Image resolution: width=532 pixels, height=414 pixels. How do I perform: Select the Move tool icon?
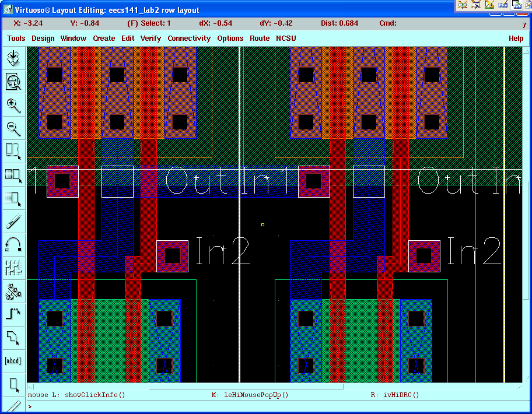point(13,198)
